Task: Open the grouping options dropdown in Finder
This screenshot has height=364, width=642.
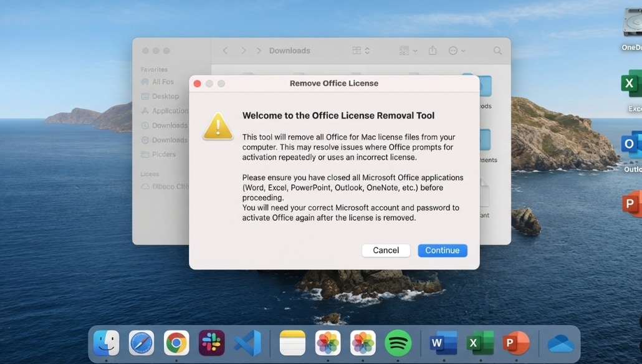Action: tap(408, 50)
